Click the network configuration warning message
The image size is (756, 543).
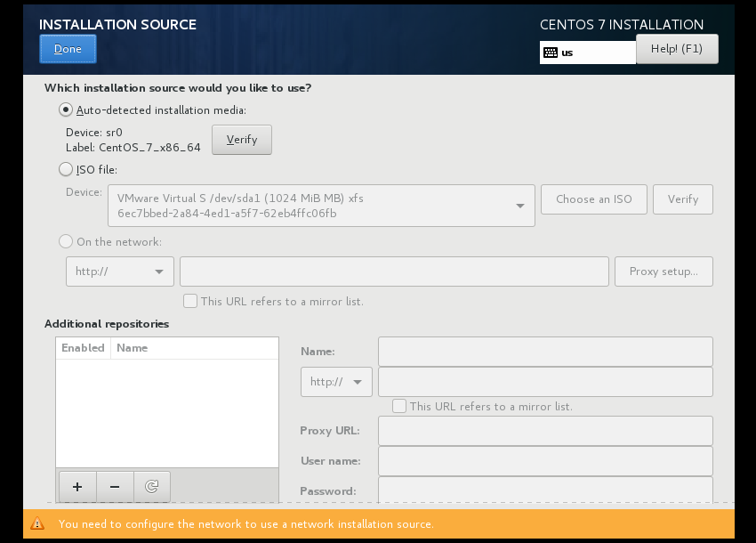coord(245,524)
